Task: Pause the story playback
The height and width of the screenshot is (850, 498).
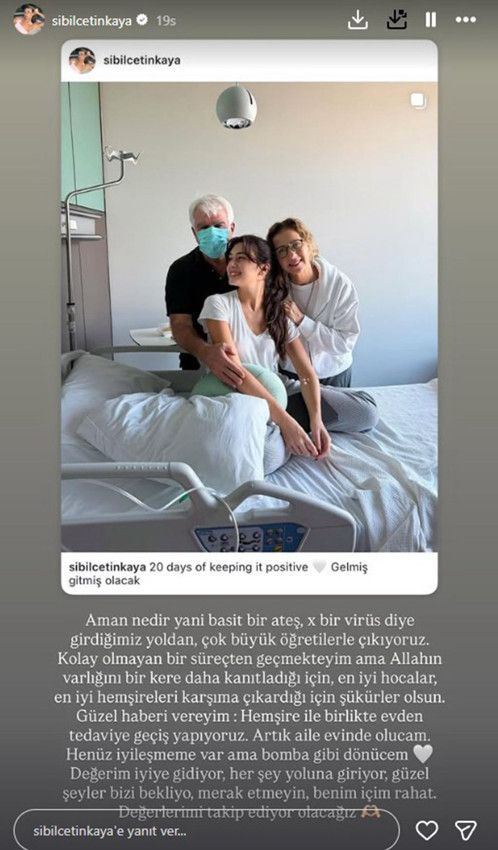Action: (x=431, y=20)
